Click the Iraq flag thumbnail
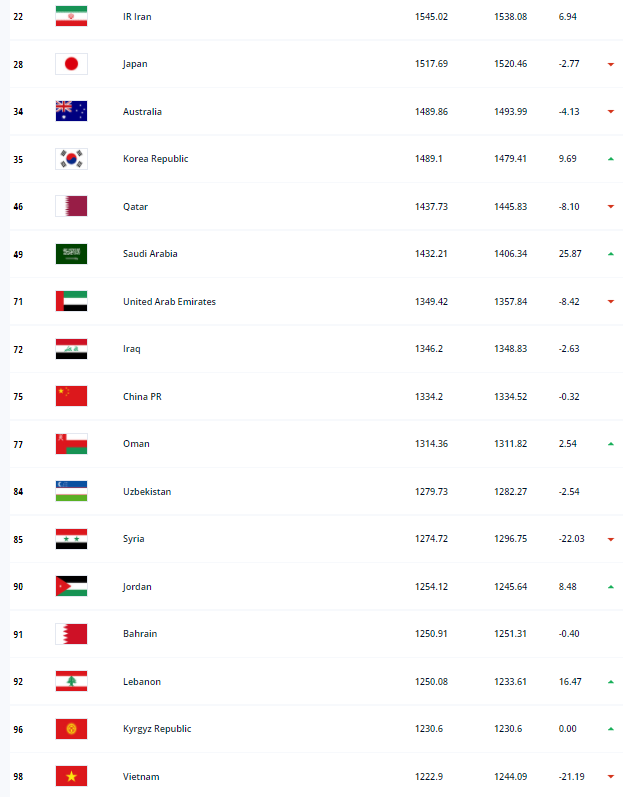The height and width of the screenshot is (797, 623). tap(71, 349)
